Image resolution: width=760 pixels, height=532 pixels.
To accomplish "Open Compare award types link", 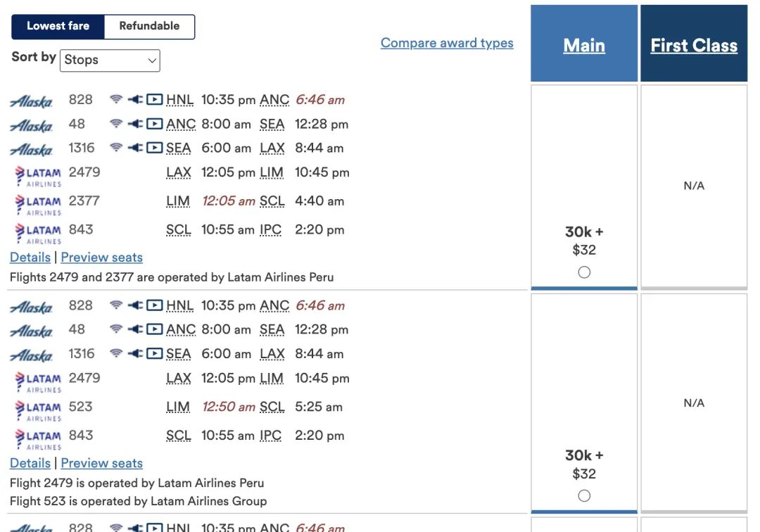I will pos(447,43).
